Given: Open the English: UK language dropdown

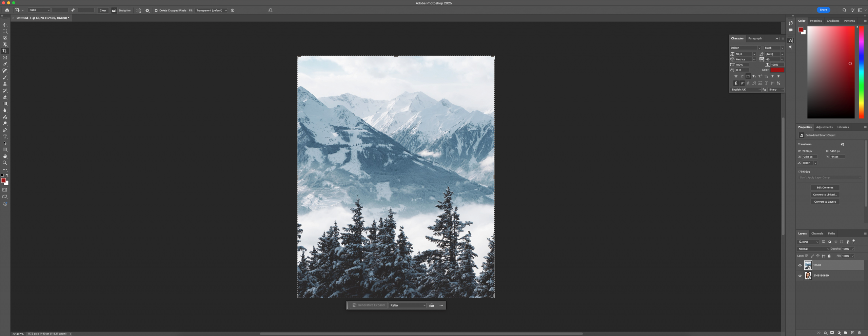Looking at the screenshot, I should [x=746, y=90].
